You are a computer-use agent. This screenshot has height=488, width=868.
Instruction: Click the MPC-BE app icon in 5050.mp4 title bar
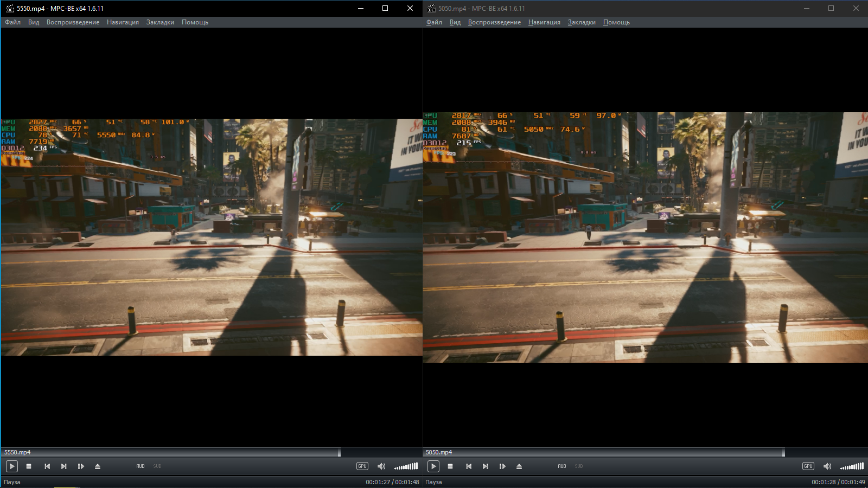click(431, 8)
